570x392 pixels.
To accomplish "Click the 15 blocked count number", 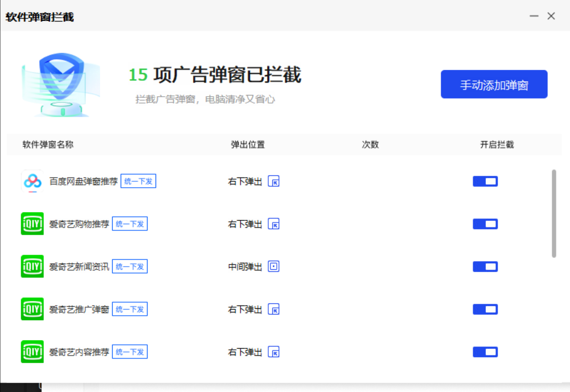I will (x=138, y=75).
